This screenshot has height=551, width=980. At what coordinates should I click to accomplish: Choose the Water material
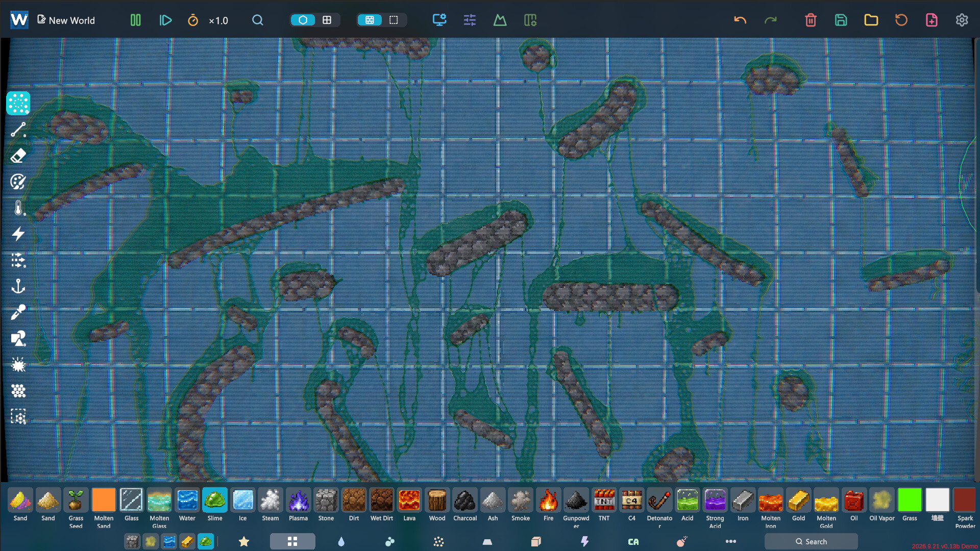click(187, 505)
